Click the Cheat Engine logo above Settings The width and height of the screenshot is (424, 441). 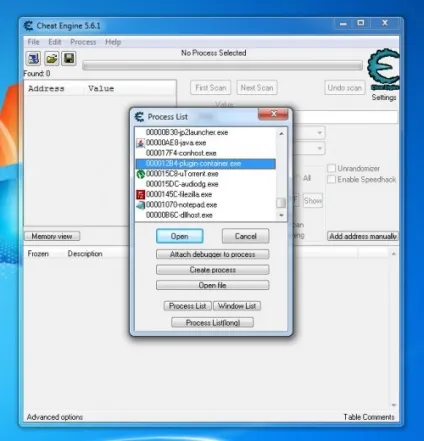383,69
